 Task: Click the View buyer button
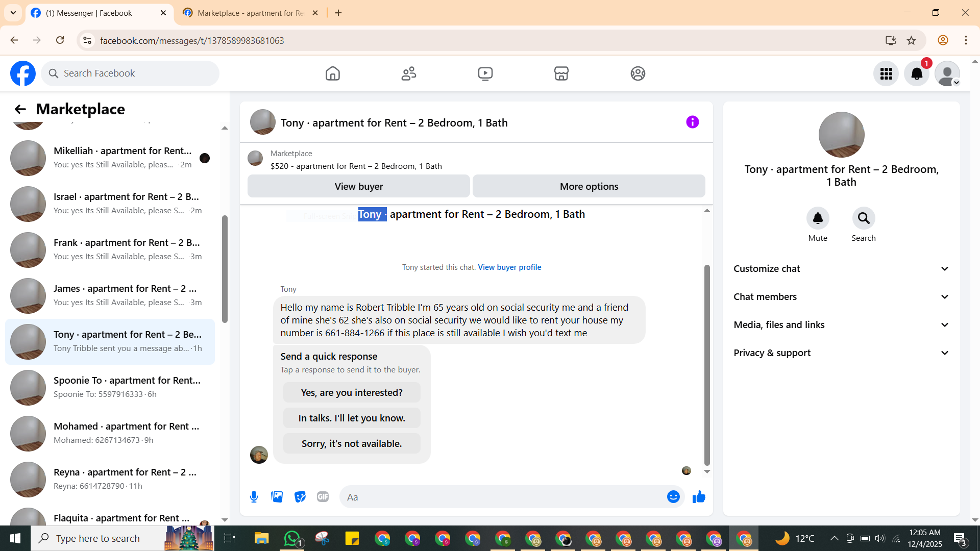pos(358,187)
